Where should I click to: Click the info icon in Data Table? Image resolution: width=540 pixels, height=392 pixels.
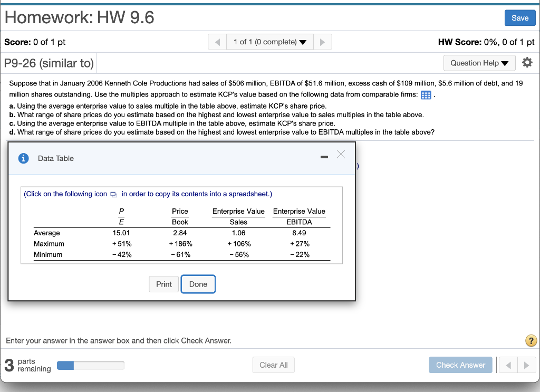pos(23,158)
